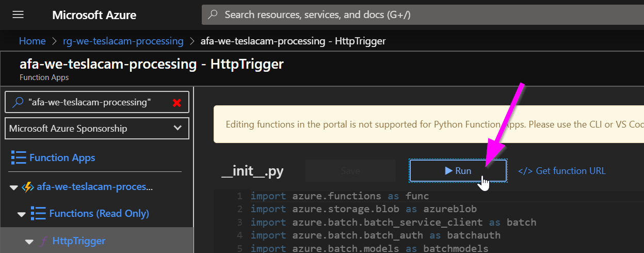Viewport: 644px width, 253px height.
Task: Click the Function Apps list icon
Action: (19, 157)
